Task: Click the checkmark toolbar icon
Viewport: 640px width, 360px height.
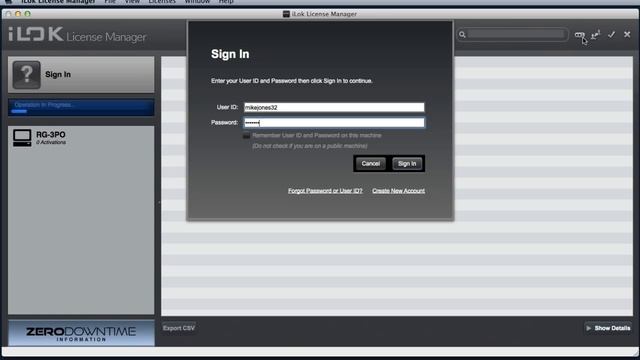Action: (611, 35)
